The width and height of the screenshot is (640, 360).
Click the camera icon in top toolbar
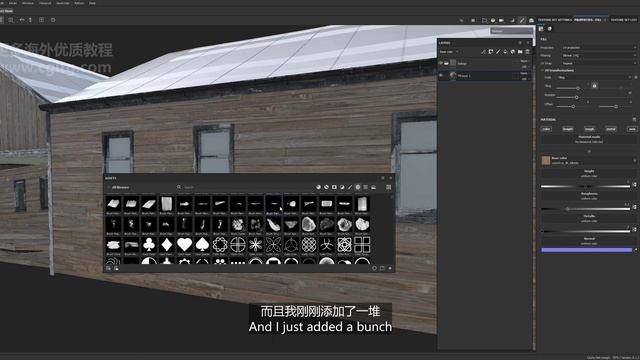[x=501, y=20]
